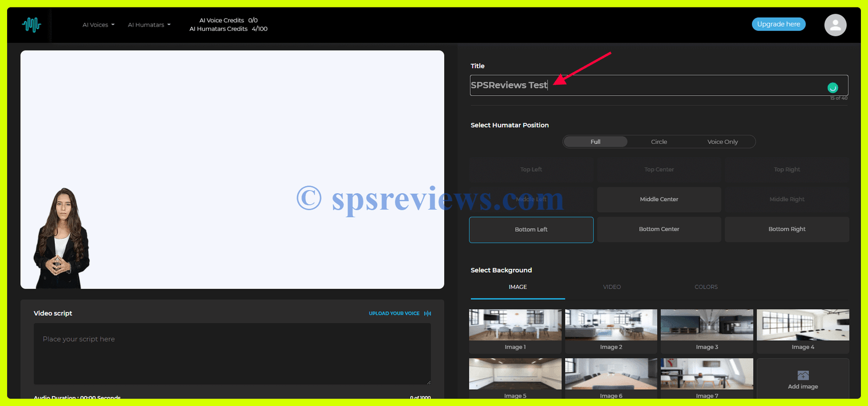
Task: Open the user profile avatar
Action: (x=835, y=25)
